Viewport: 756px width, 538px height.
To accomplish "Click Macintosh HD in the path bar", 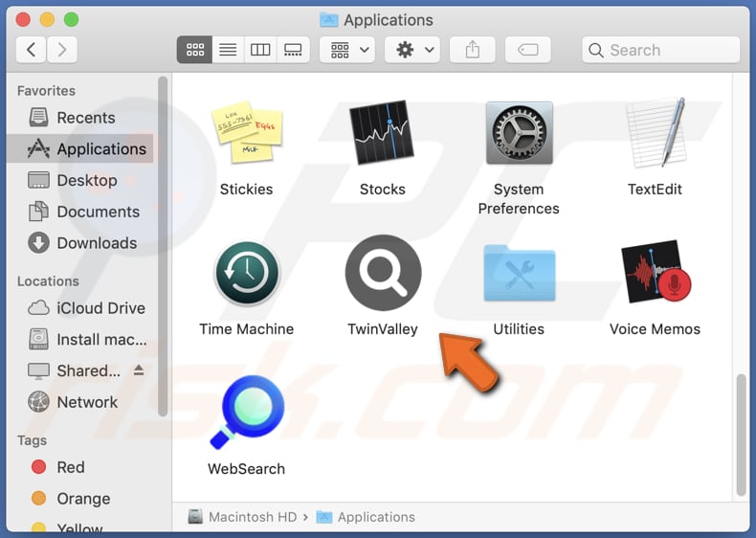I will [x=242, y=517].
